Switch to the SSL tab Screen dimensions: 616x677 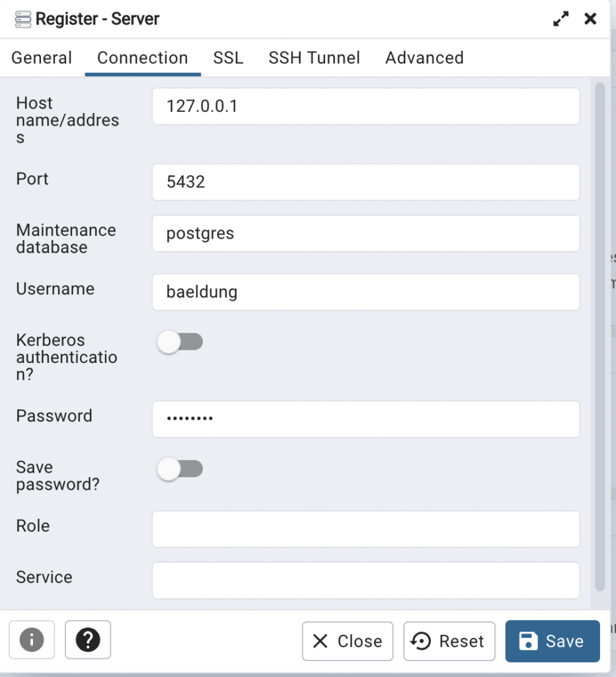(x=227, y=58)
